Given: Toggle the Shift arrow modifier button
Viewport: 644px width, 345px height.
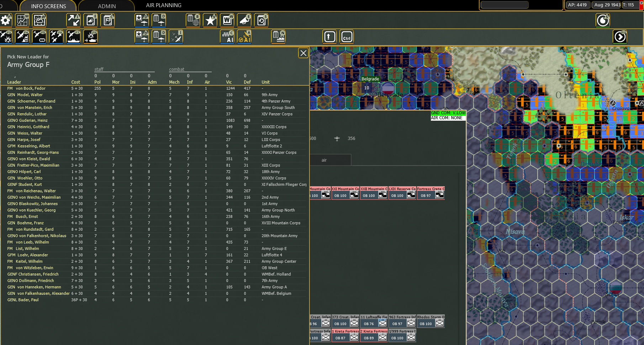Looking at the screenshot, I should (329, 36).
